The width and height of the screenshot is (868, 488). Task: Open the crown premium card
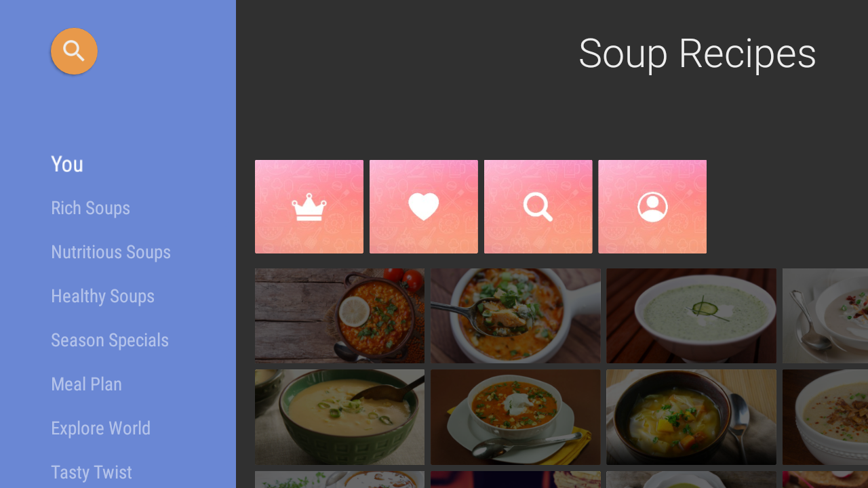point(309,207)
